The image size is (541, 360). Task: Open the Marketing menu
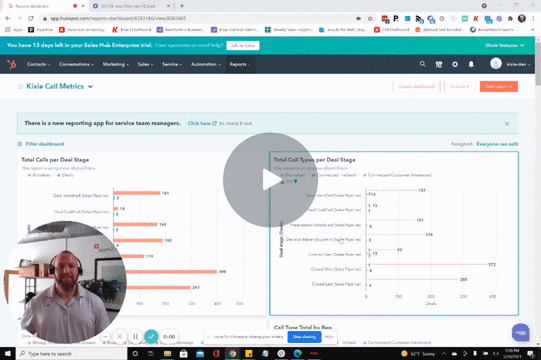[x=116, y=64]
